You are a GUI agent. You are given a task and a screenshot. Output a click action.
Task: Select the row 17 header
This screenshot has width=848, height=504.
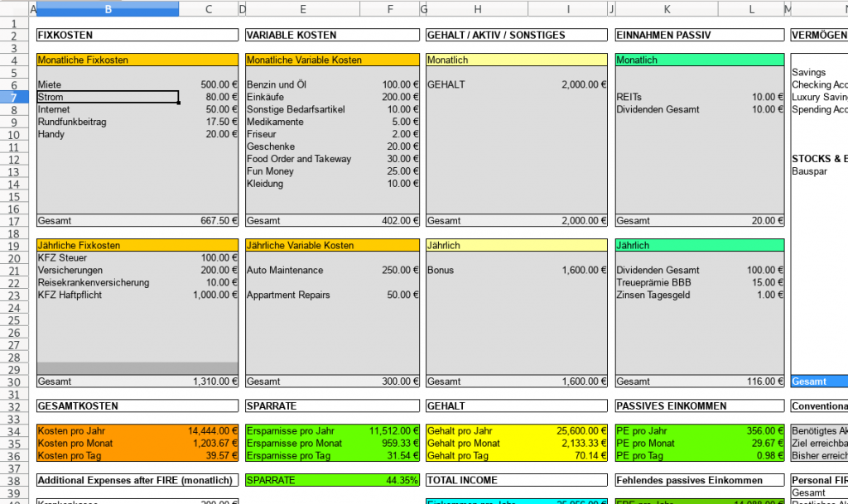(x=14, y=221)
